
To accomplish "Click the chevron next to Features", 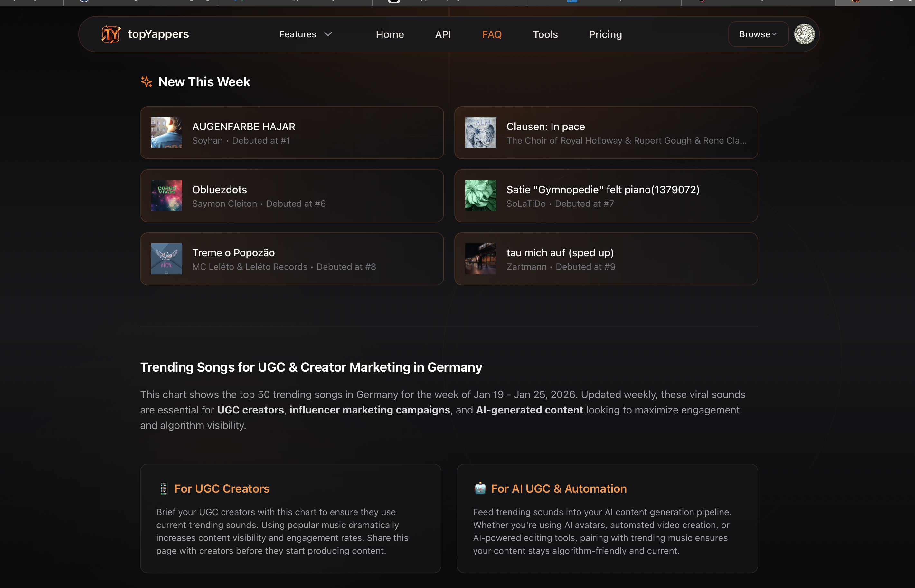I will click(x=328, y=34).
